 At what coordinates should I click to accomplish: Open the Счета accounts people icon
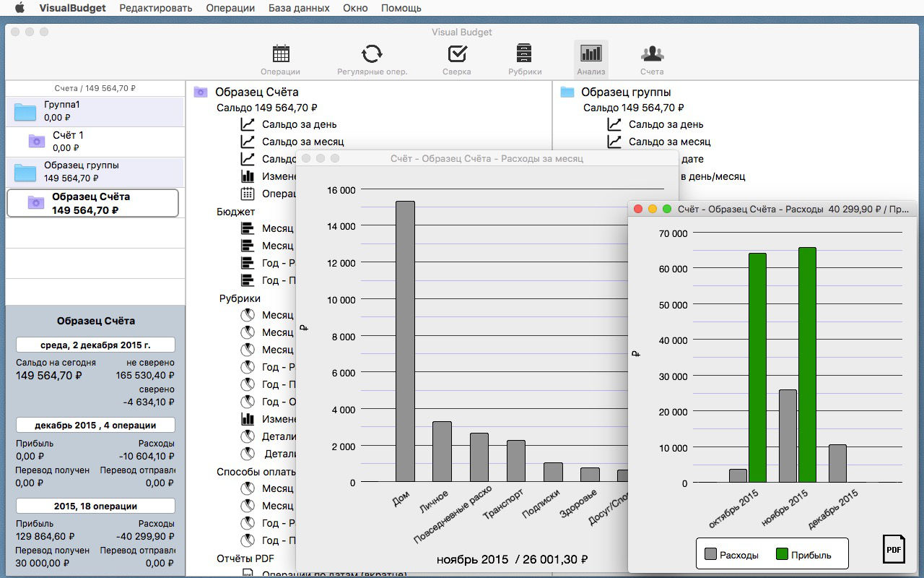point(652,54)
